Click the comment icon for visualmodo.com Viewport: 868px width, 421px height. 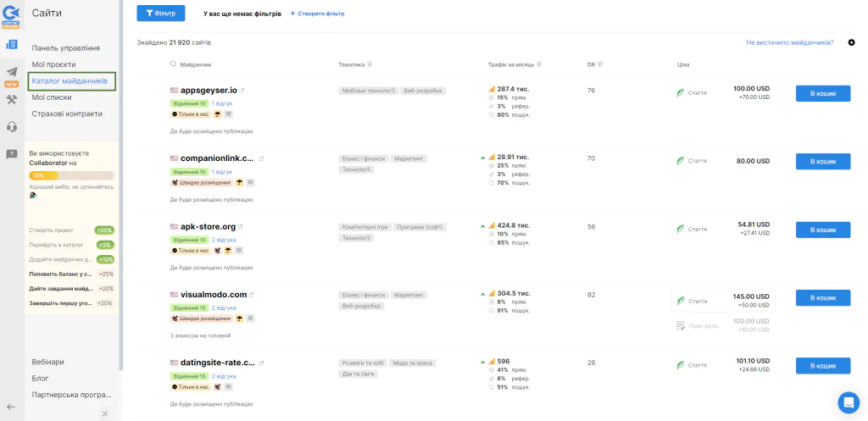point(250,319)
